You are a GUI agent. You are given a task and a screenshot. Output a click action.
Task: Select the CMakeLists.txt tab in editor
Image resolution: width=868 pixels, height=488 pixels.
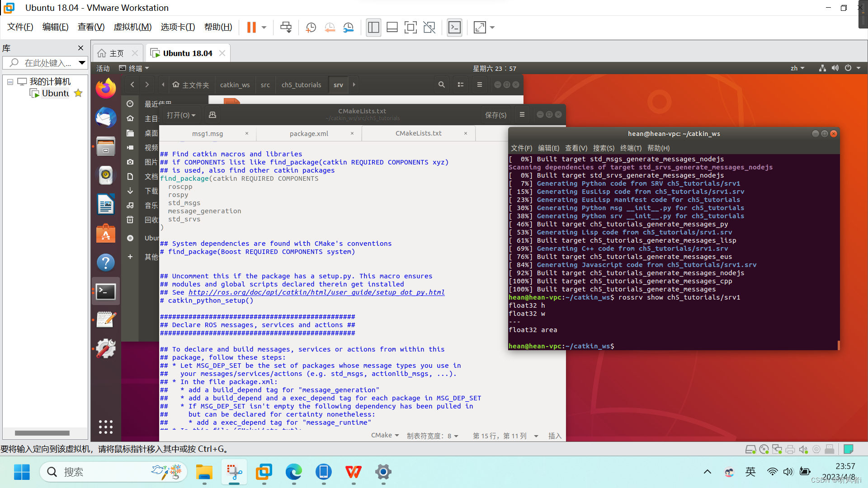tap(417, 133)
